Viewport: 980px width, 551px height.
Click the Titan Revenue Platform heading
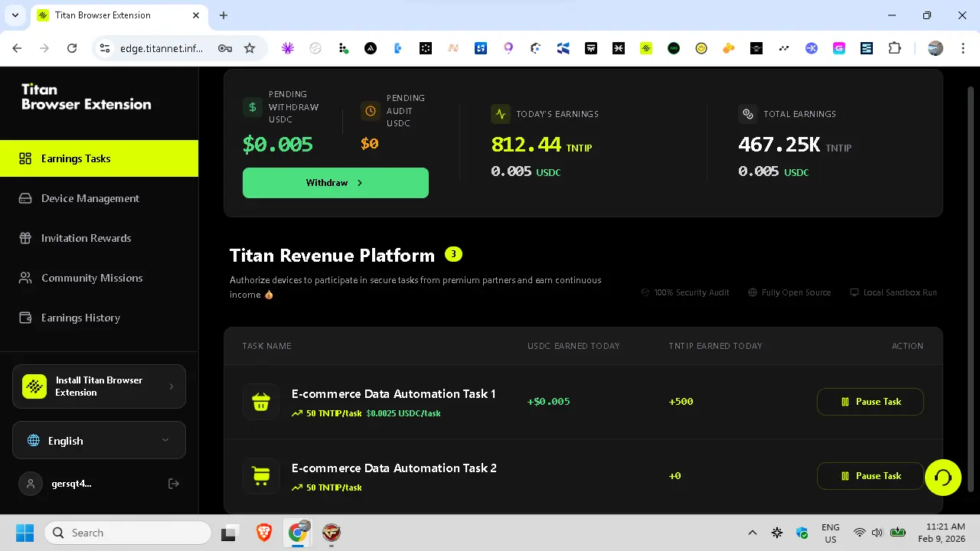(x=332, y=255)
